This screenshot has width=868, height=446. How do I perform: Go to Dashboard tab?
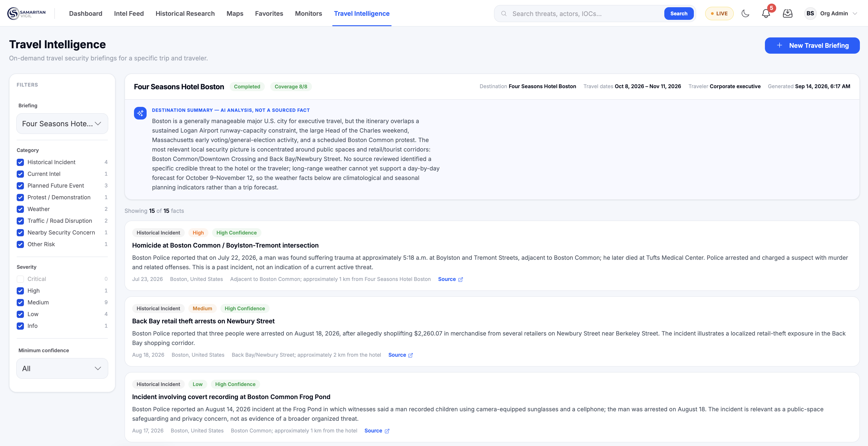85,14
